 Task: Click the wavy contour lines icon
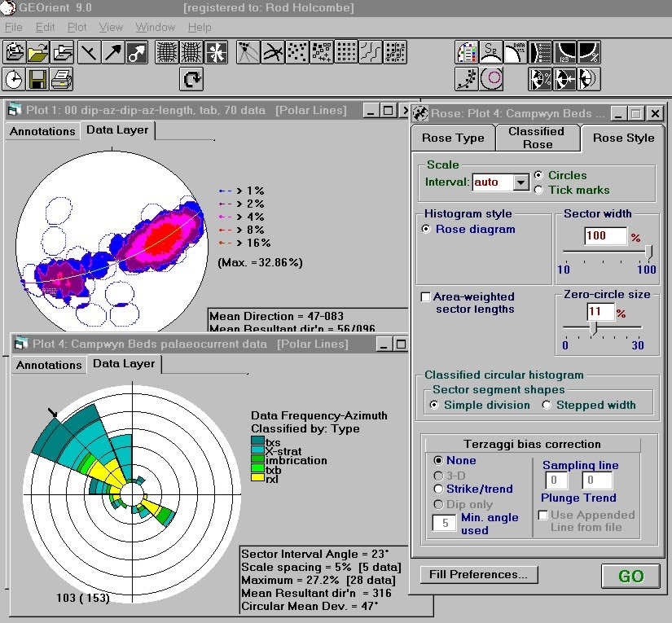coord(371,52)
